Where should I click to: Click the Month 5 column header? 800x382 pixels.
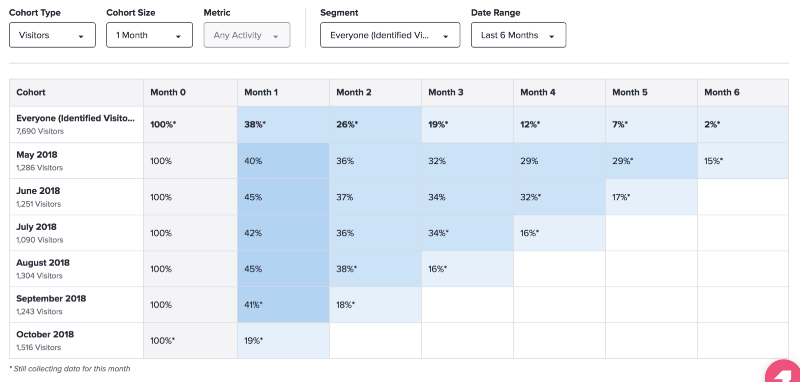pos(652,93)
